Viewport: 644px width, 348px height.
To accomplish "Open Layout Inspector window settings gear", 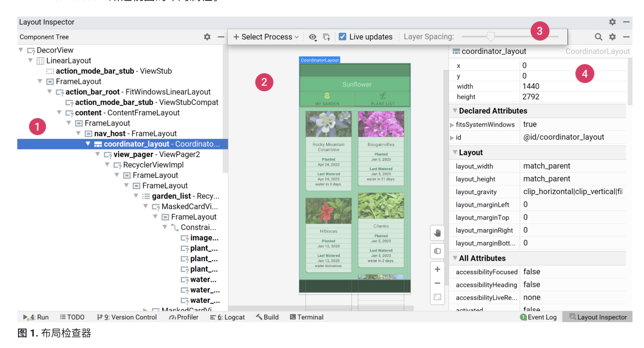I will 612,22.
